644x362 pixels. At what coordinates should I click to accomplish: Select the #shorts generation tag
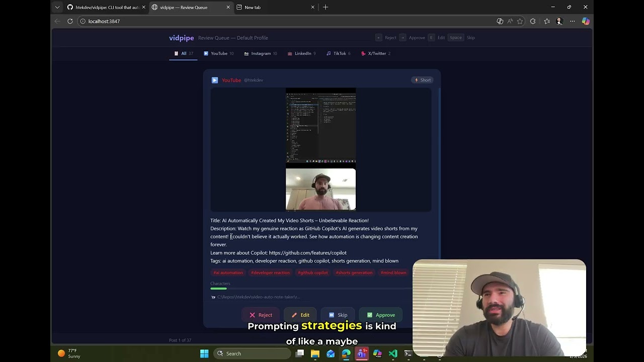click(x=354, y=273)
